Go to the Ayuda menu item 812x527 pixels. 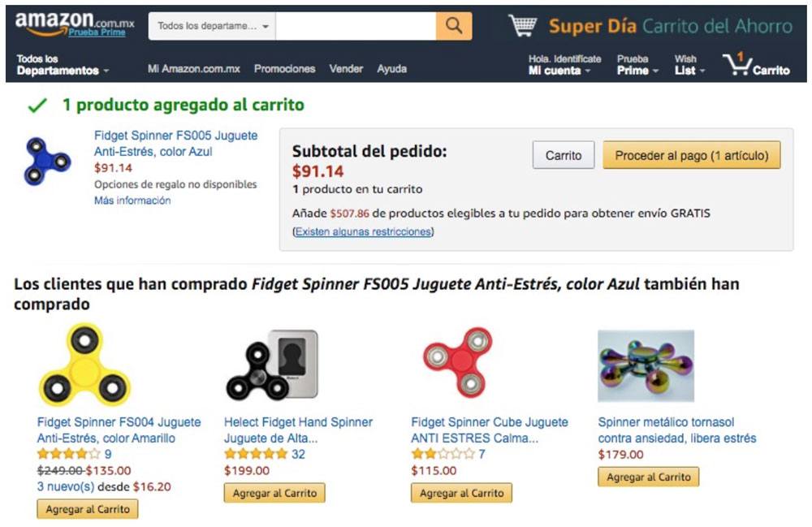pos(391,69)
